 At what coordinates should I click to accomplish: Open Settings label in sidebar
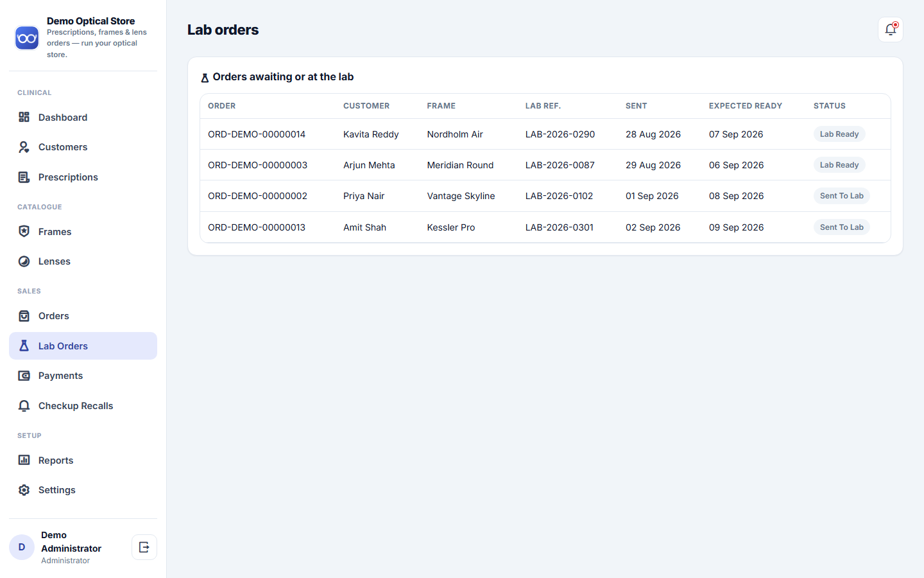click(57, 490)
